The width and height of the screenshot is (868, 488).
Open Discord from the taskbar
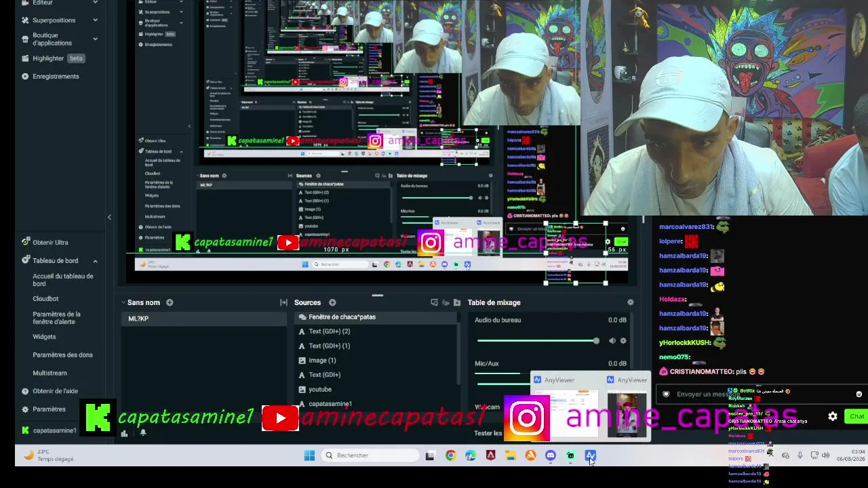coord(551,455)
